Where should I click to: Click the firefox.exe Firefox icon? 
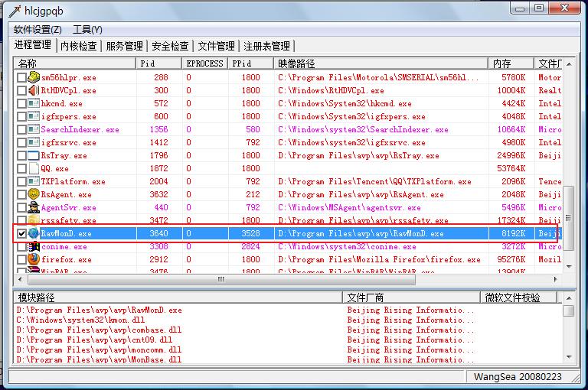coord(34,259)
